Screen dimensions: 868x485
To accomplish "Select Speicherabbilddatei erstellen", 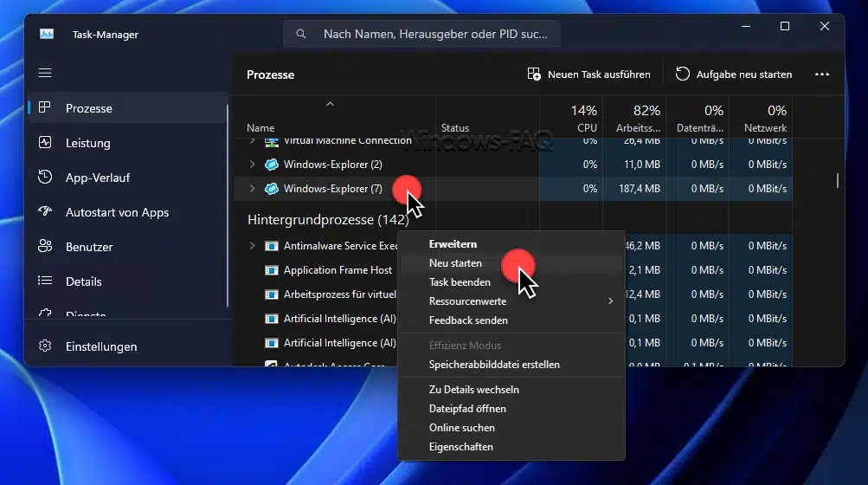I will click(494, 365).
